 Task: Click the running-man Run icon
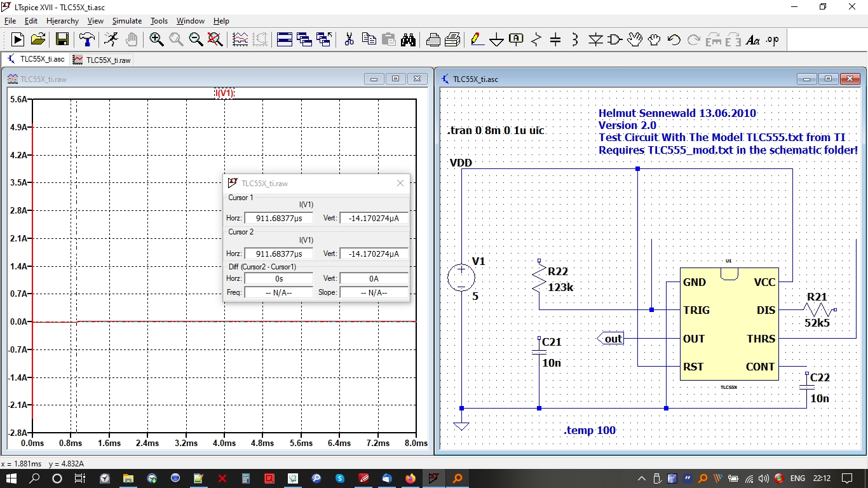[x=111, y=39]
